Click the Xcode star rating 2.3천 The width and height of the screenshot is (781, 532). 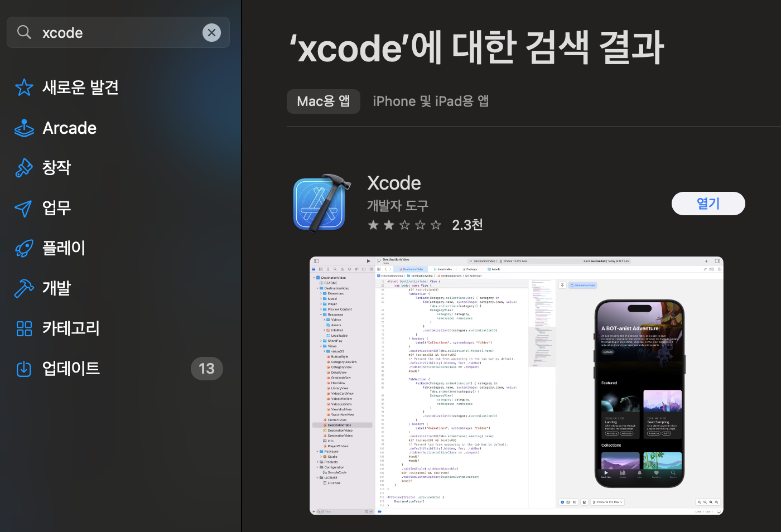point(425,225)
